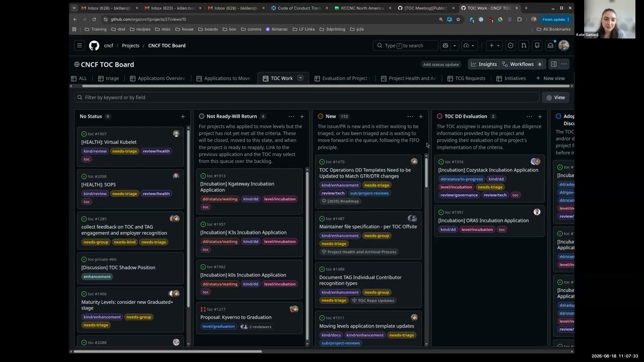
Task: Open assignee avatar on Virtual Kubelet card
Action: pos(176,134)
